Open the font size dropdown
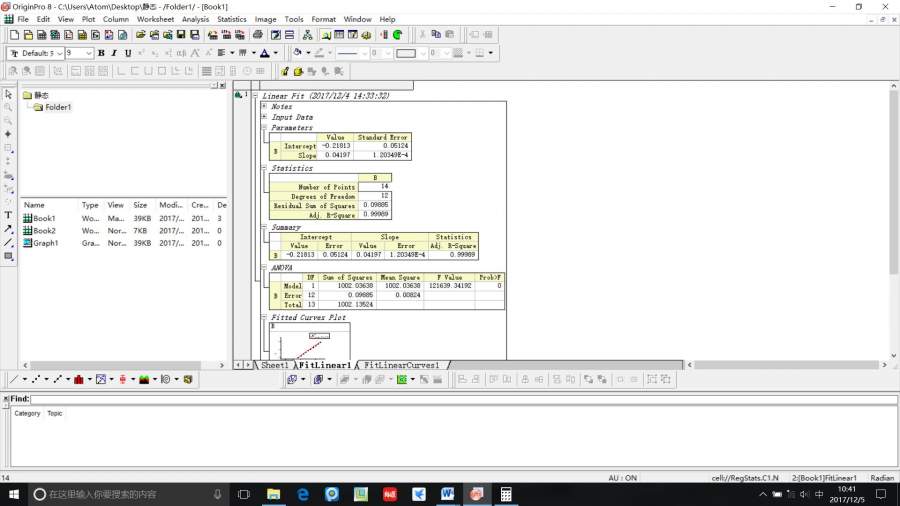This screenshot has height=506, width=900. click(89, 53)
